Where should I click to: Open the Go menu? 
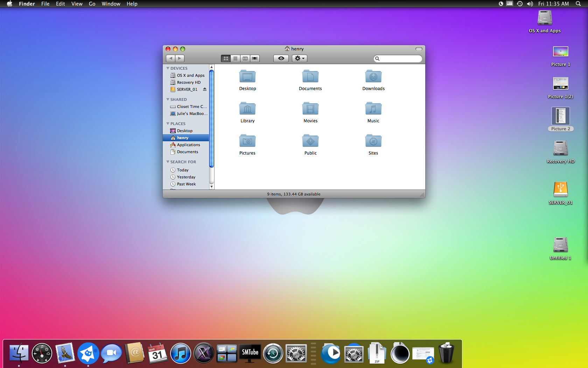coord(92,4)
